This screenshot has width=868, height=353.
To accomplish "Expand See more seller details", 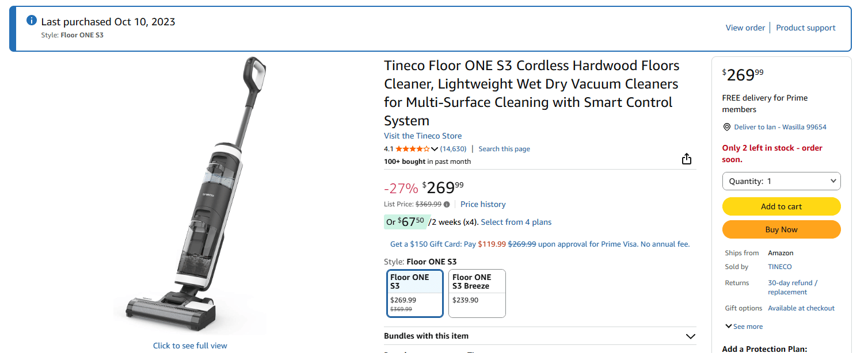I will pos(744,327).
